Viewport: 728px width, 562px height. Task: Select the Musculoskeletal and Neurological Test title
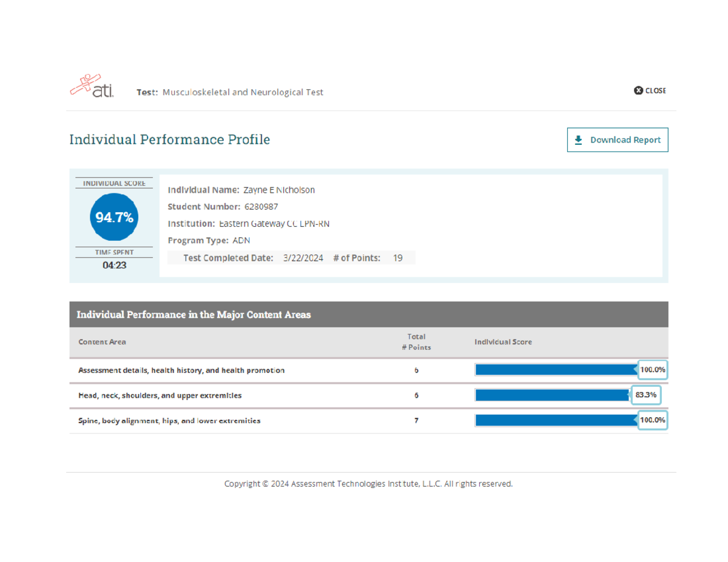(243, 92)
